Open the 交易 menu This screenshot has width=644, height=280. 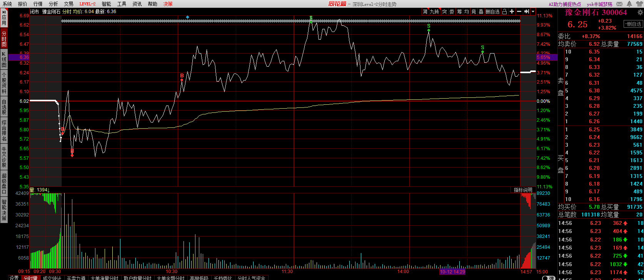[69, 4]
